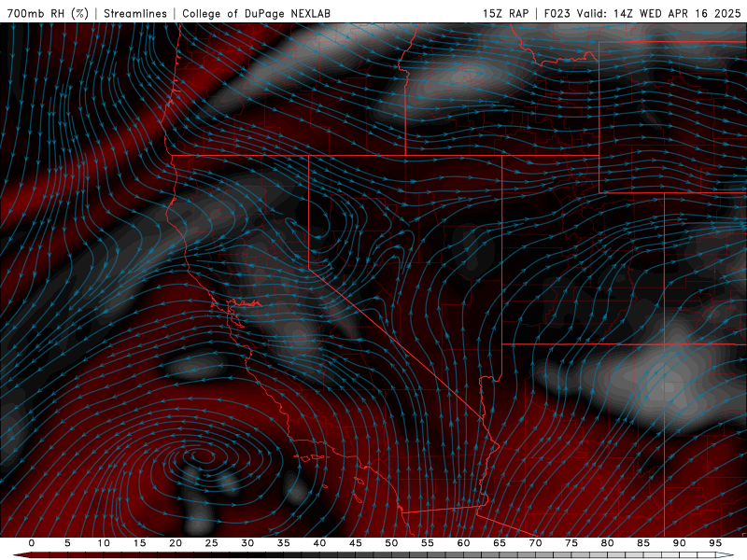Click the colorbar label '25'
This screenshot has width=747, height=560.
212,543
